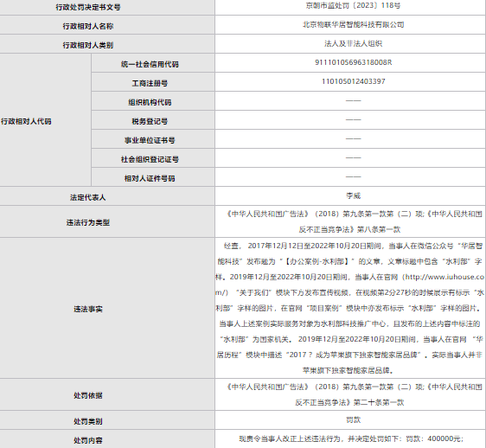Click the 处罚类别 label
The width and height of the screenshot is (486, 448).
tap(88, 421)
